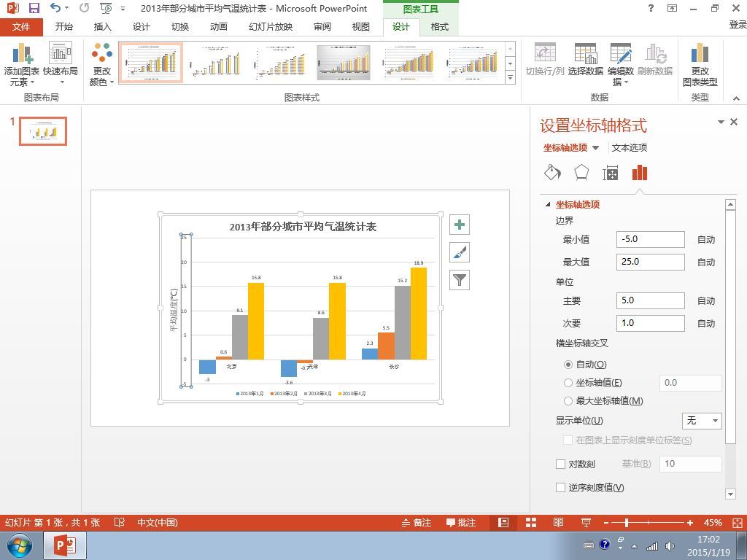Click the zoom slider handle
The height and width of the screenshot is (560, 747).
[x=627, y=523]
